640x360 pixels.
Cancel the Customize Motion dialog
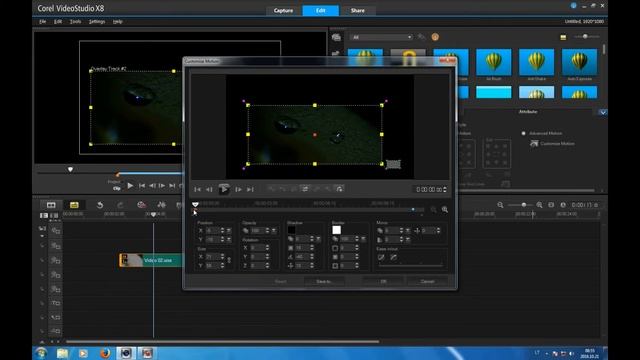click(x=427, y=281)
